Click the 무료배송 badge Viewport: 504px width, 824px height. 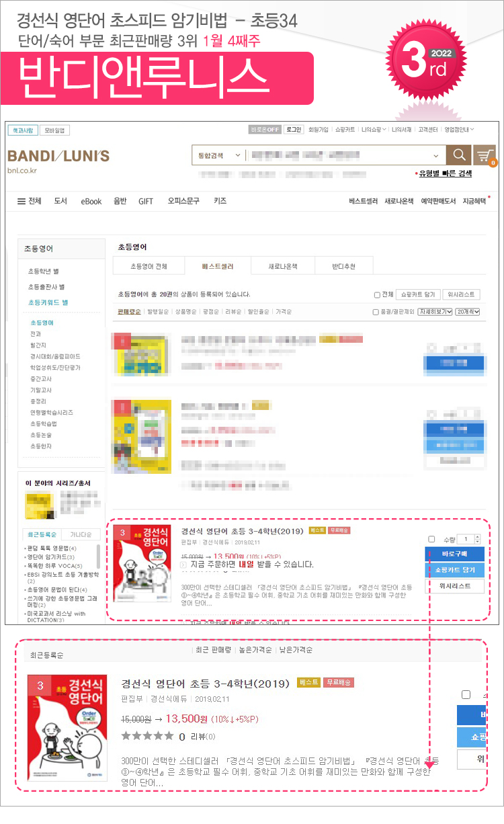[339, 530]
